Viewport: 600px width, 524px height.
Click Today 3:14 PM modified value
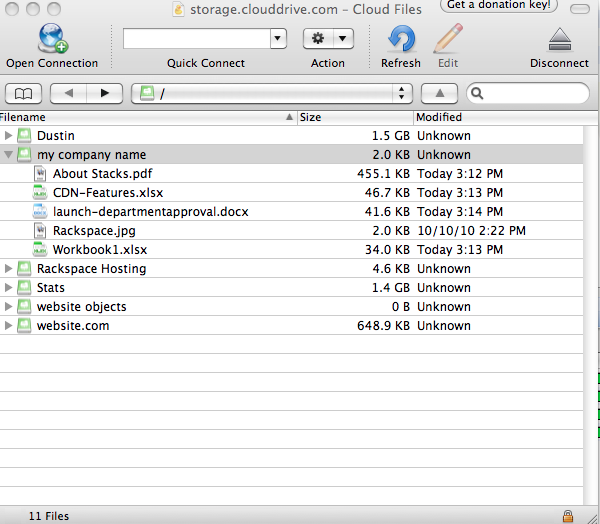tap(460, 212)
